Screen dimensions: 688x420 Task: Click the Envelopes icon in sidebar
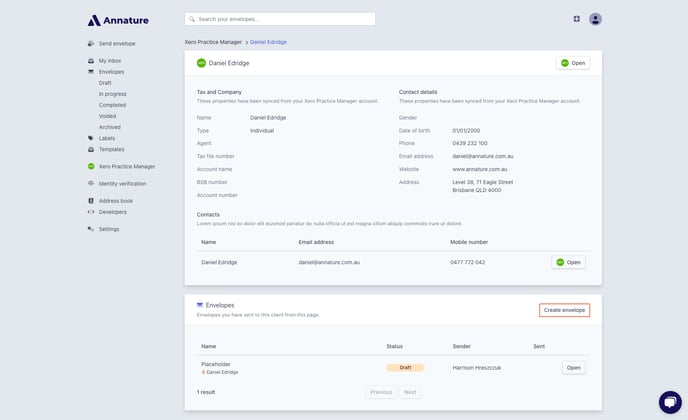pos(91,72)
